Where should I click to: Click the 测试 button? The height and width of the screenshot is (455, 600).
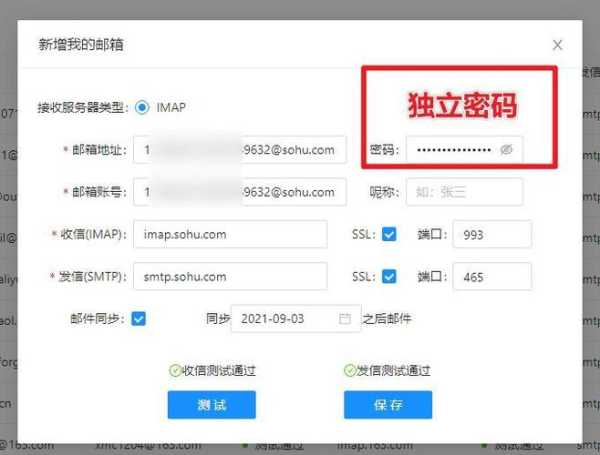[x=211, y=404]
